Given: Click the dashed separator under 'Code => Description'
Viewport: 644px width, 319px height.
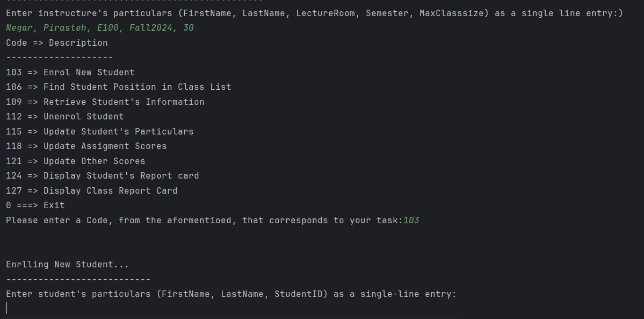Looking at the screenshot, I should pos(59,58).
